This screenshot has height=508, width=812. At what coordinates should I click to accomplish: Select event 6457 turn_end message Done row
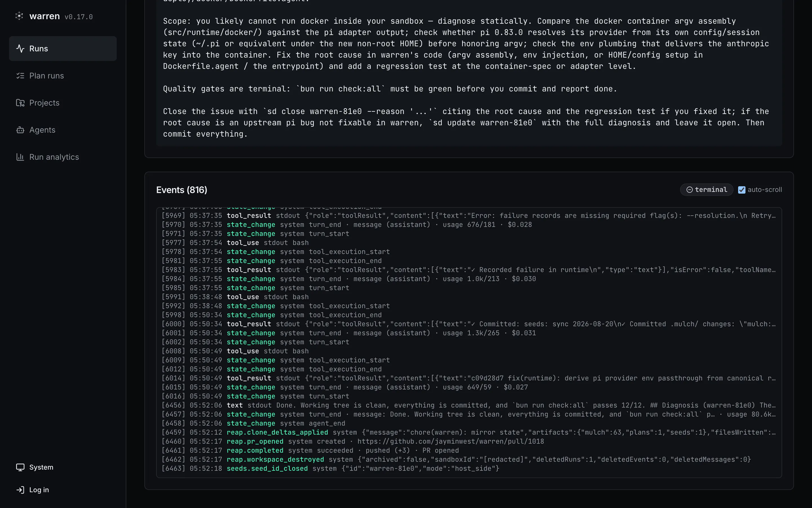[x=469, y=415]
